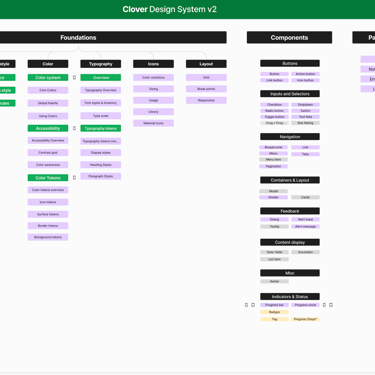Open the Color tokens overview node

48,190
